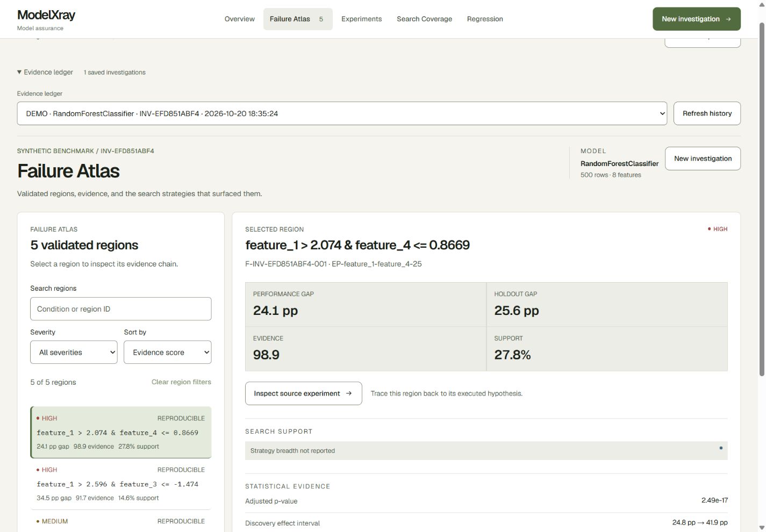Click the REPRODUCIBLE label on the feature_3 region card
Viewport: 766px width, 532px height.
[181, 470]
